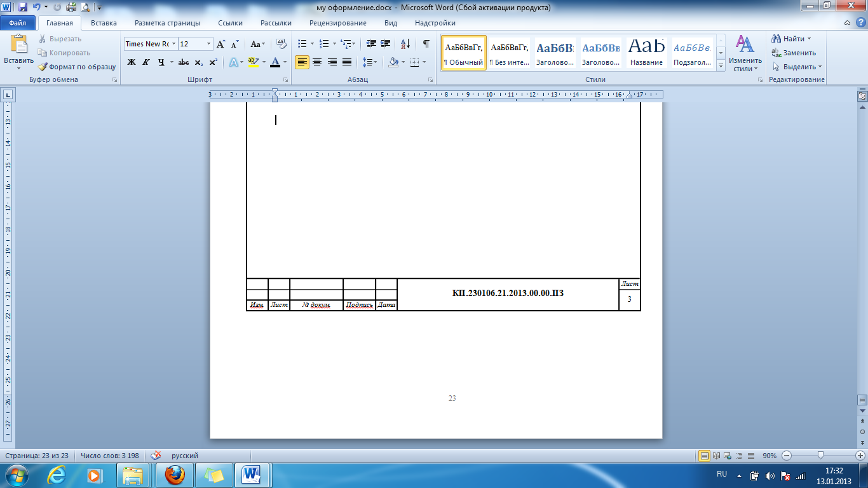Screen dimensions: 868x488
Task: Apply the Подзаголовок style
Action: pyautogui.click(x=692, y=53)
